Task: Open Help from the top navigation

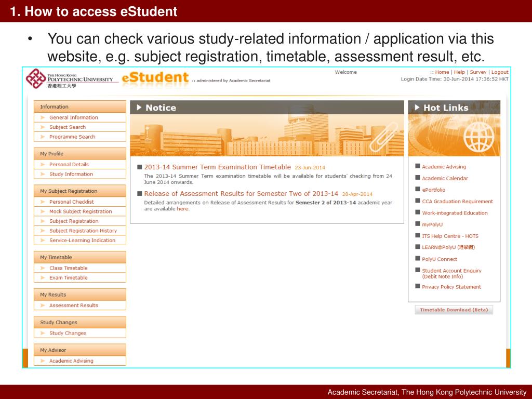Action: pyautogui.click(x=459, y=72)
